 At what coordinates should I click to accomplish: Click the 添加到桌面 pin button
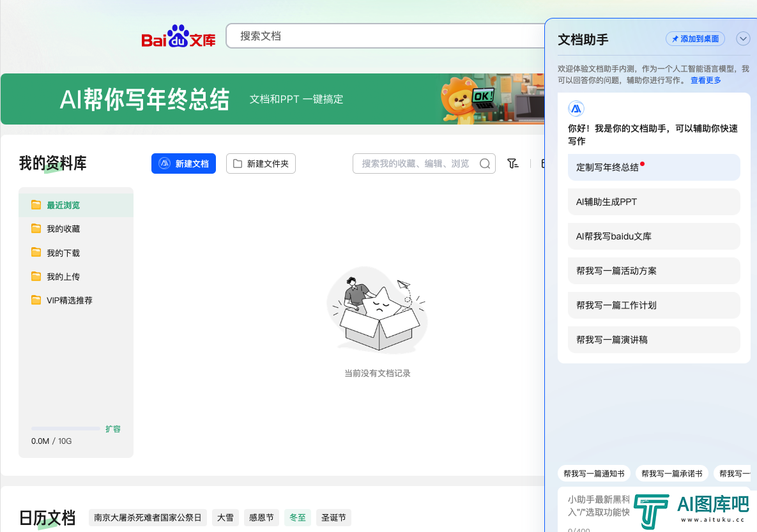pyautogui.click(x=695, y=38)
